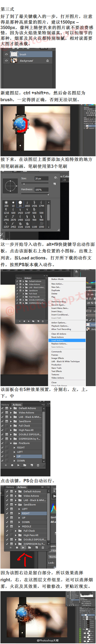
Task: Open brush preset picker gear menu
Action: click(x=55, y=177)
